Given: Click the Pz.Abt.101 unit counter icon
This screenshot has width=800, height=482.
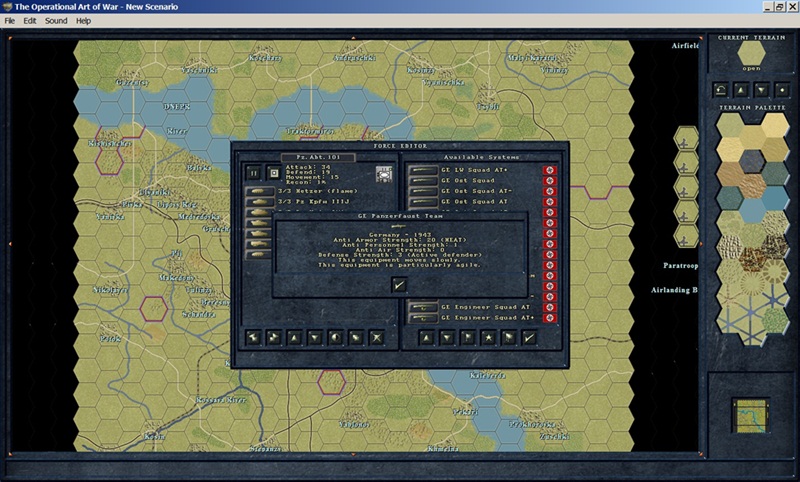Looking at the screenshot, I should pos(384,174).
